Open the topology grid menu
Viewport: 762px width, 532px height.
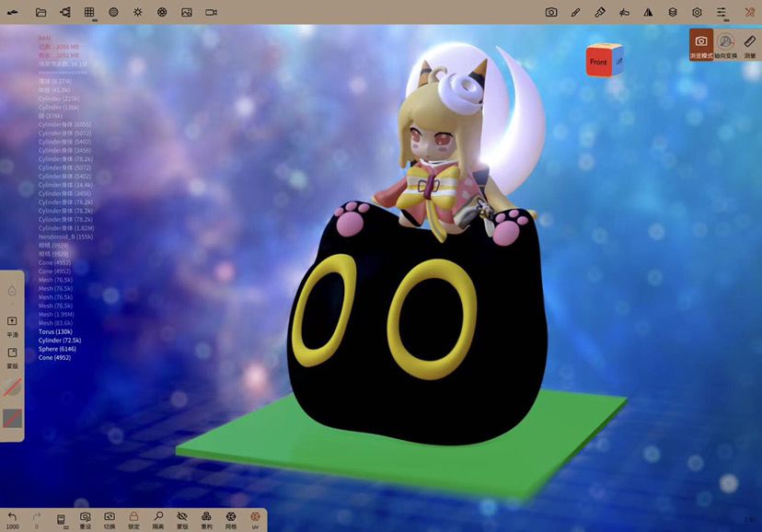89,12
